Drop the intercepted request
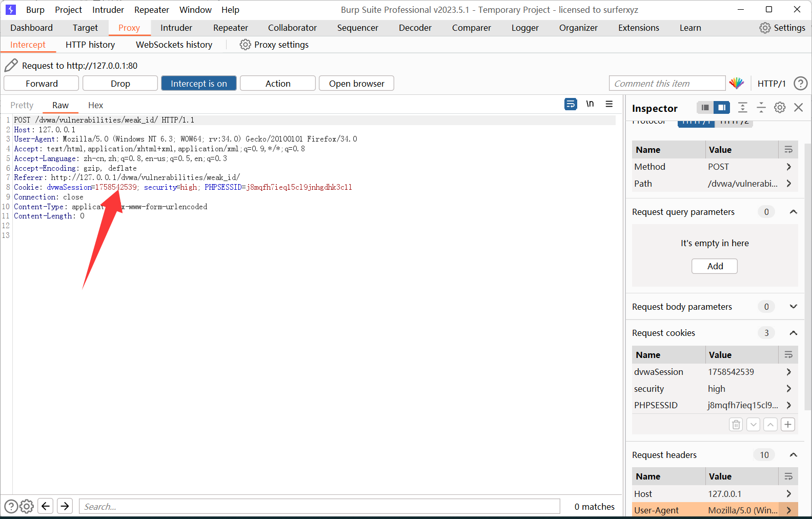 pos(120,84)
